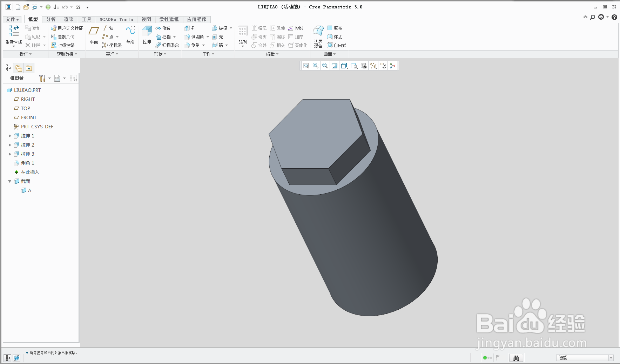Open the 工程 group dropdown
620x364 pixels.
[x=208, y=54]
